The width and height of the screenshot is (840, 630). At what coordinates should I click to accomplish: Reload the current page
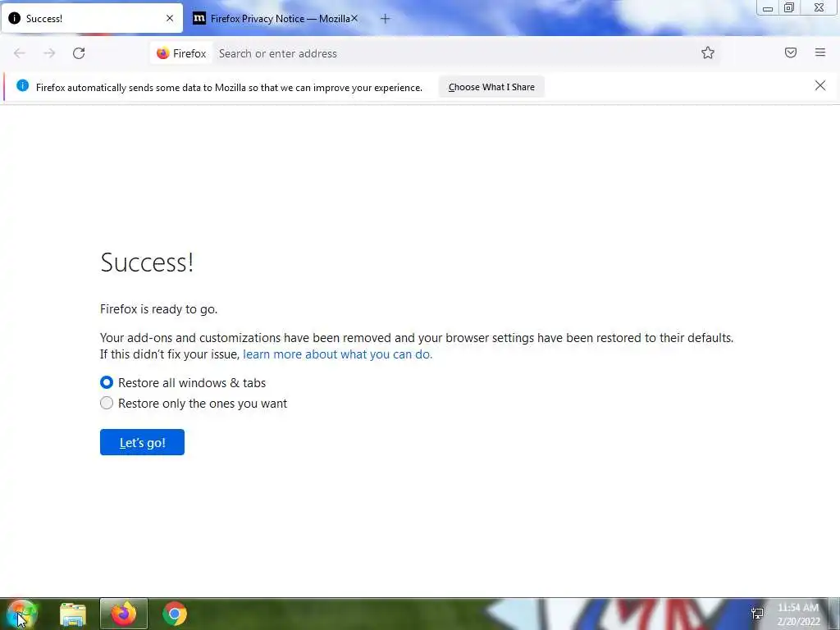tap(79, 53)
